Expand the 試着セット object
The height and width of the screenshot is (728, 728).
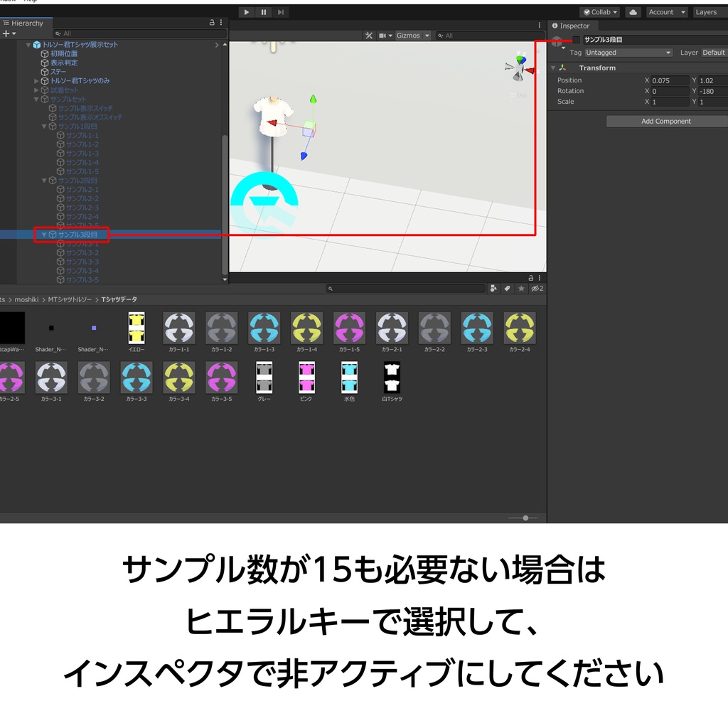coord(36,90)
